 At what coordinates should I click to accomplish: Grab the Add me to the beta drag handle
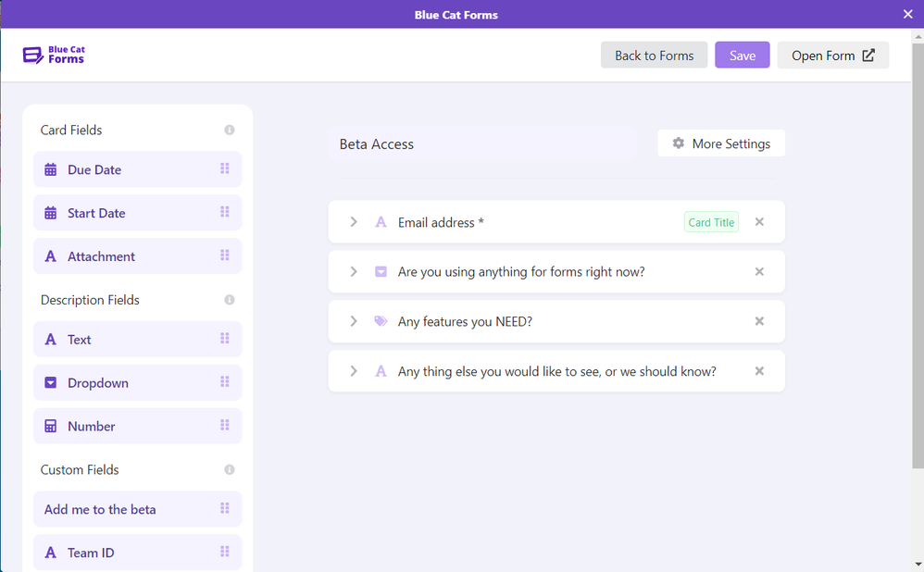point(224,508)
